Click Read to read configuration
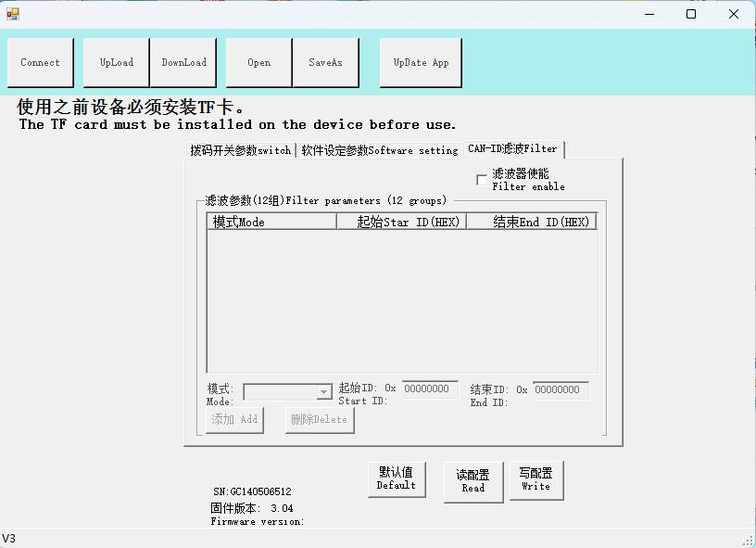The height and width of the screenshot is (548, 756). click(472, 480)
